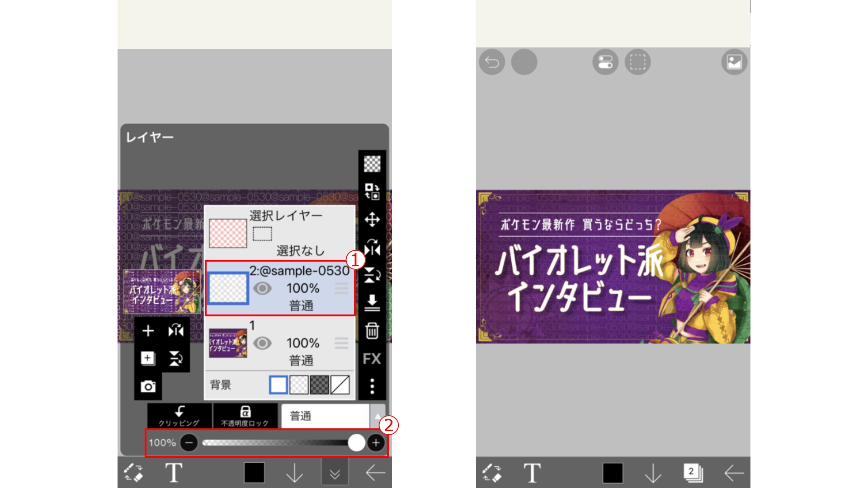Add a new layer with the plus icon
This screenshot has height=488, width=868.
[x=148, y=331]
